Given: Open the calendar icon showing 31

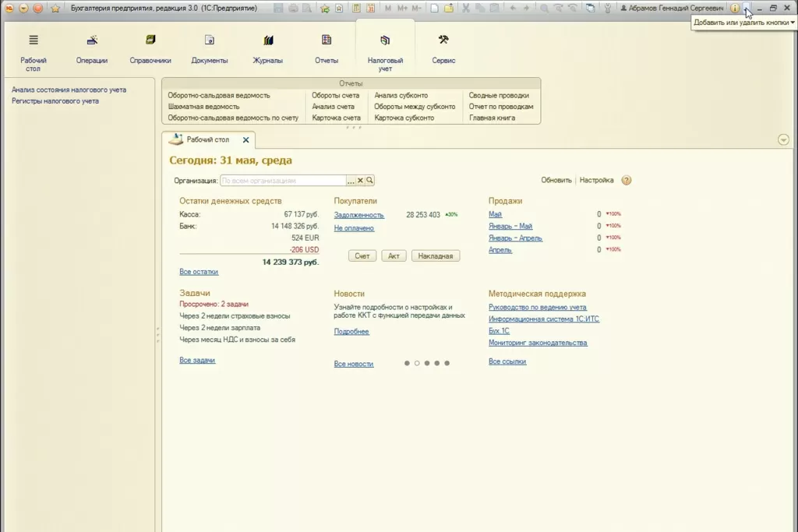Looking at the screenshot, I should [370, 8].
